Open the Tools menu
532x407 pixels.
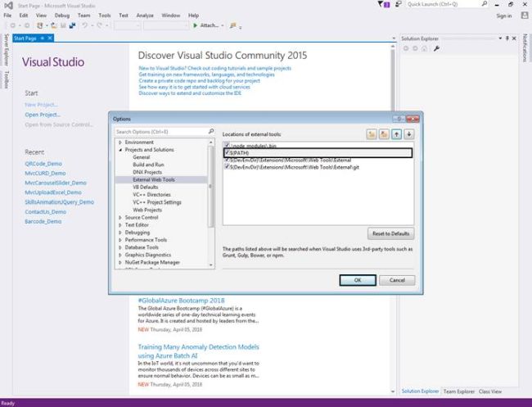(105, 16)
